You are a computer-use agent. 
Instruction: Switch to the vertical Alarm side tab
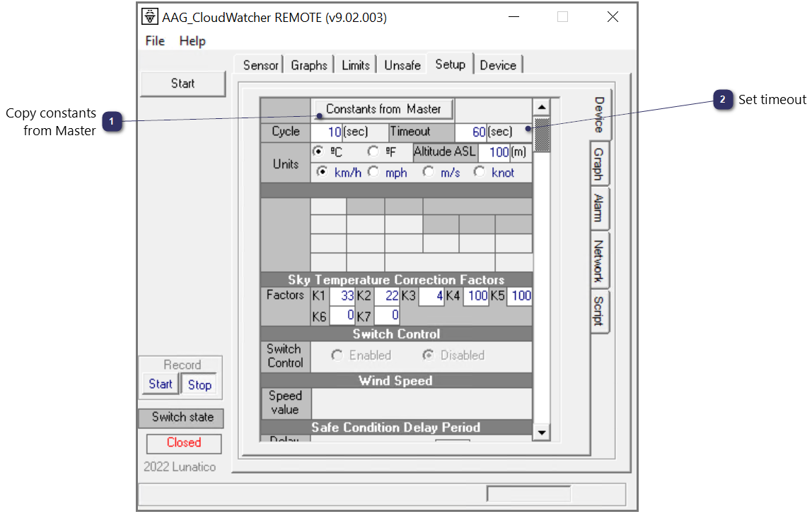[x=599, y=207]
